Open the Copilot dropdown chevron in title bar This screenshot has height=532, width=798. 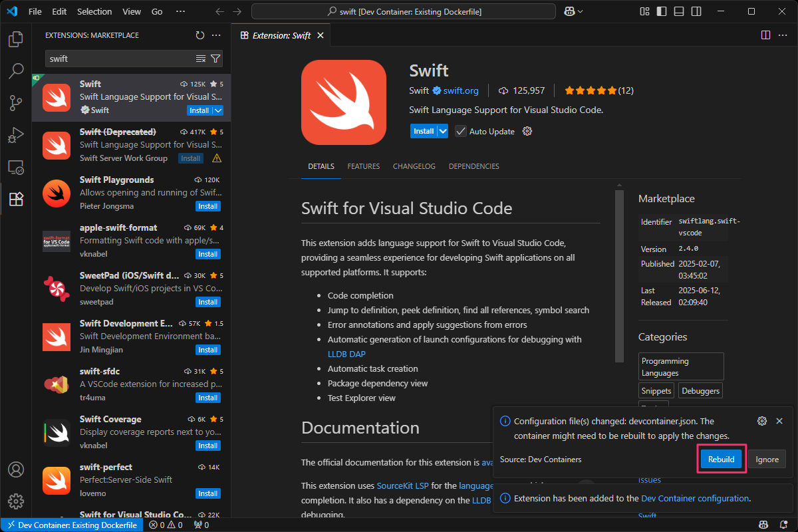(x=580, y=11)
